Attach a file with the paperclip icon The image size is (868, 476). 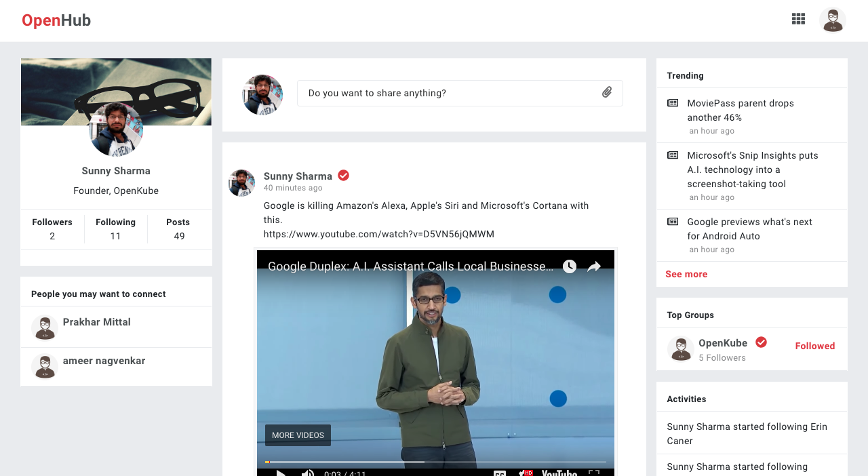pos(607,92)
